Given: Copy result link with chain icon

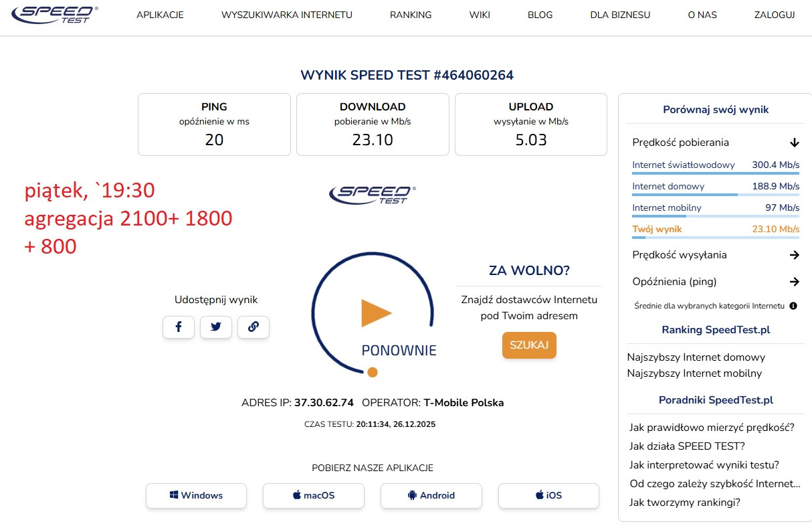Looking at the screenshot, I should tap(253, 327).
